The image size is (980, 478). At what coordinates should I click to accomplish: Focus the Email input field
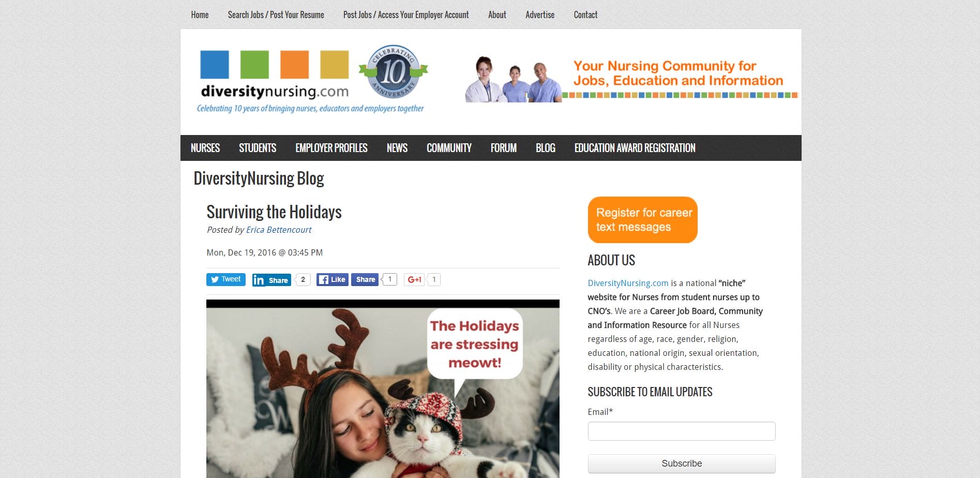tap(682, 431)
